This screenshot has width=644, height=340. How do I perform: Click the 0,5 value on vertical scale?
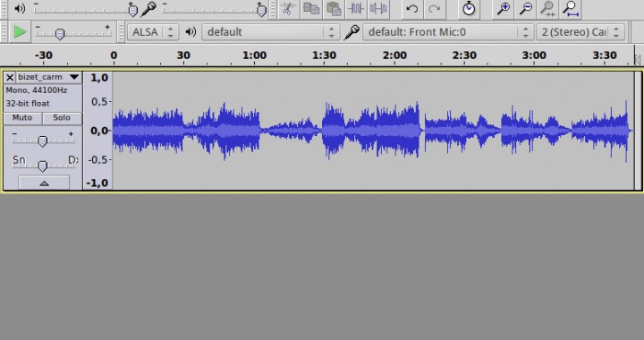(x=99, y=101)
